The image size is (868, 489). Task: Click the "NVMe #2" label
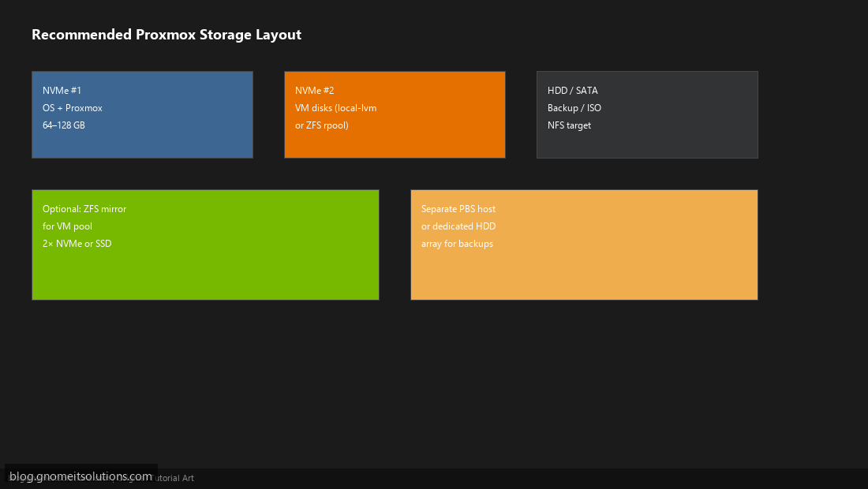click(x=314, y=91)
